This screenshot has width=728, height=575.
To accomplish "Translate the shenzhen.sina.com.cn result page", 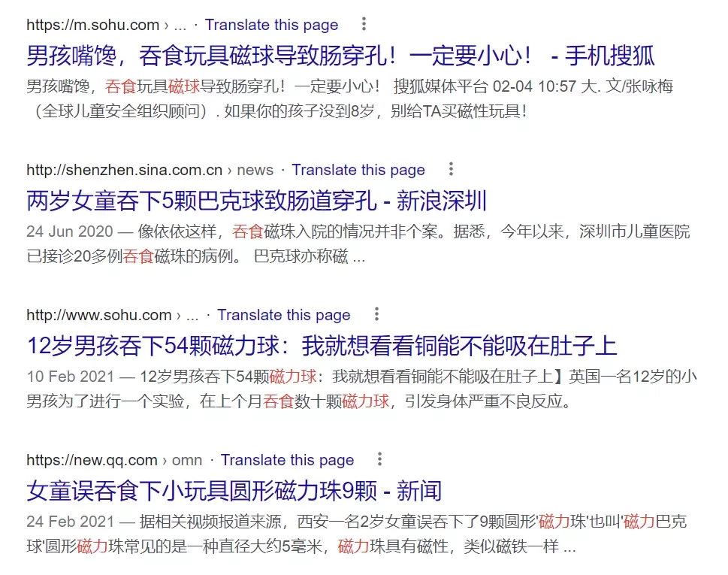I will [x=358, y=170].
